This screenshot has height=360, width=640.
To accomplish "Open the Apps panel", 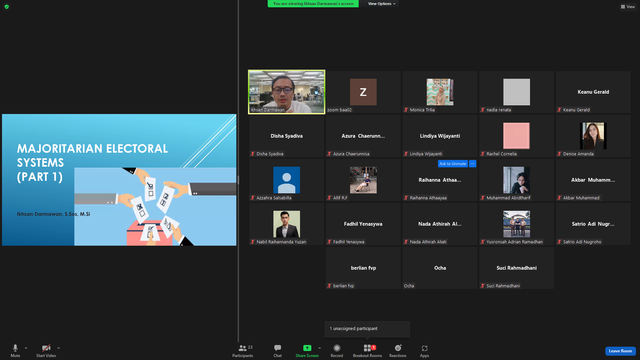I will [x=424, y=350].
